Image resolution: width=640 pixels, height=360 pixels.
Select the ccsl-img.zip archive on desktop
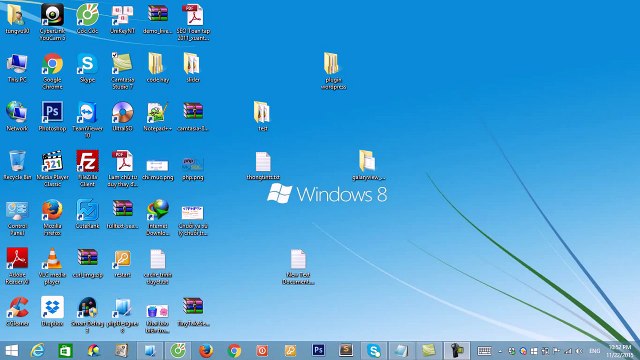tap(87, 263)
